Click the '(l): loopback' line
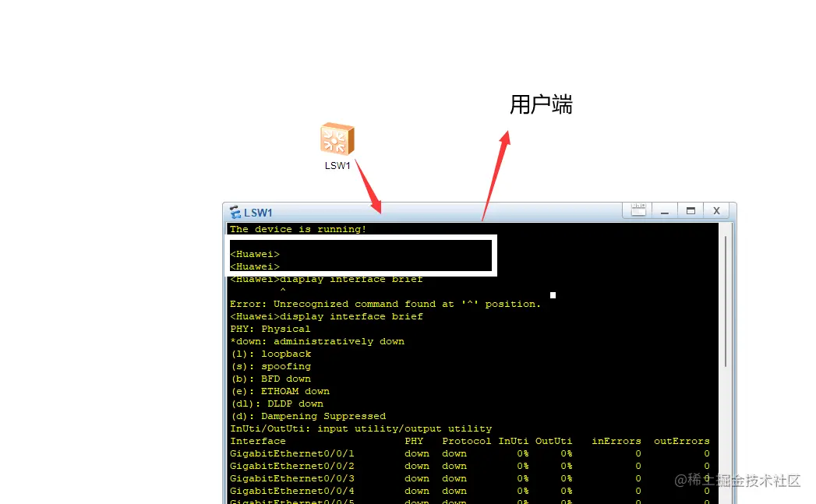816x504 pixels. [x=270, y=354]
